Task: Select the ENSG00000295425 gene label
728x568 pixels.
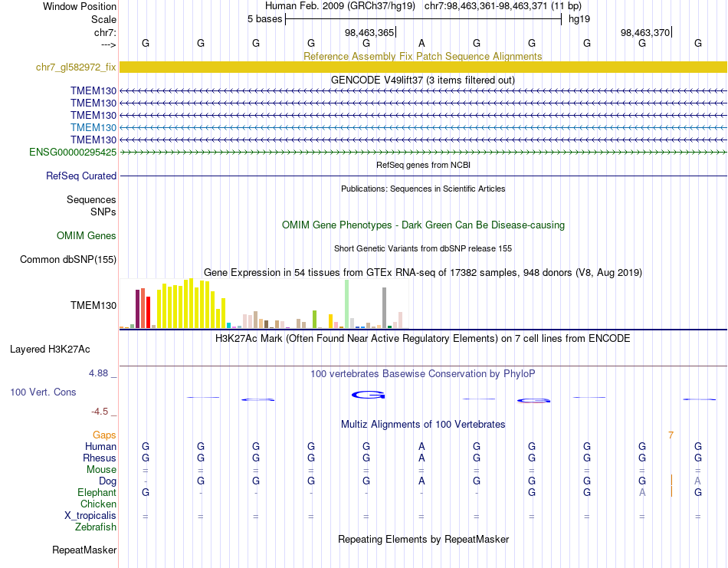Action: pos(73,153)
